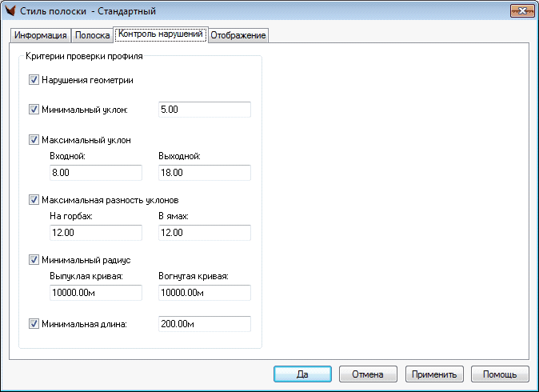This screenshot has width=539, height=392.
Task: Click the Отмена button
Action: coord(368,374)
